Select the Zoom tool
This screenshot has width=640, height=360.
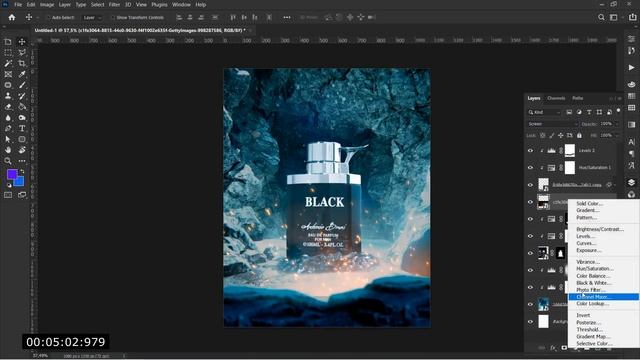click(8, 161)
